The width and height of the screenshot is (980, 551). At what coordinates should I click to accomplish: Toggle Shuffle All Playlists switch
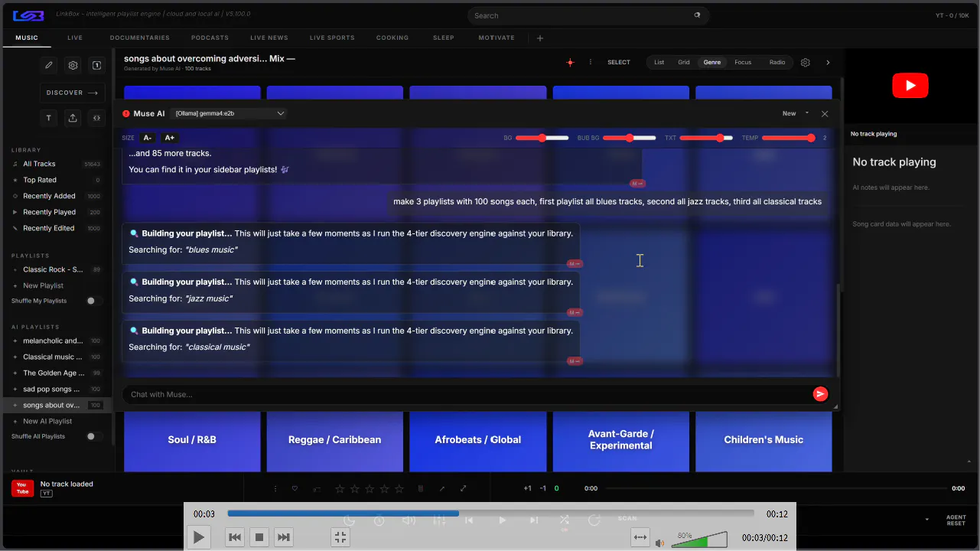pos(93,436)
